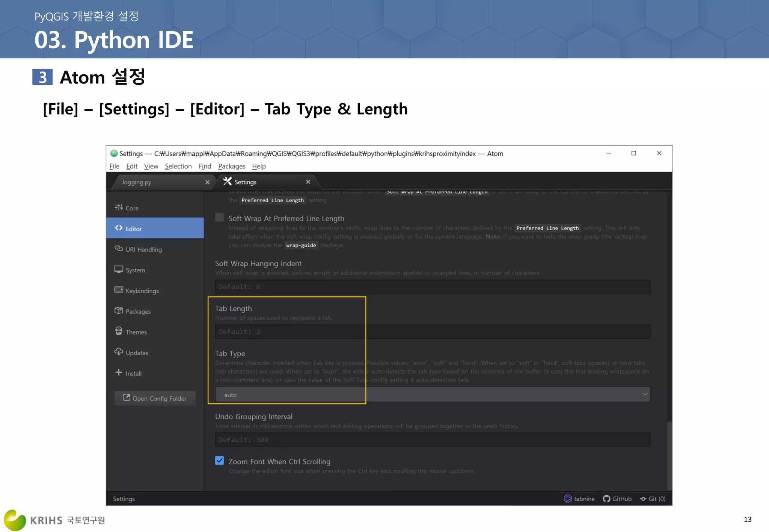The height and width of the screenshot is (532, 769).
Task: Open the Packages settings panel
Action: click(138, 311)
